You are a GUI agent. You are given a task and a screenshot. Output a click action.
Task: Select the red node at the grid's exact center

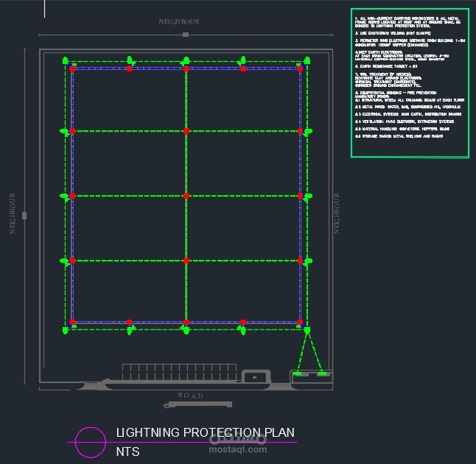click(x=186, y=196)
